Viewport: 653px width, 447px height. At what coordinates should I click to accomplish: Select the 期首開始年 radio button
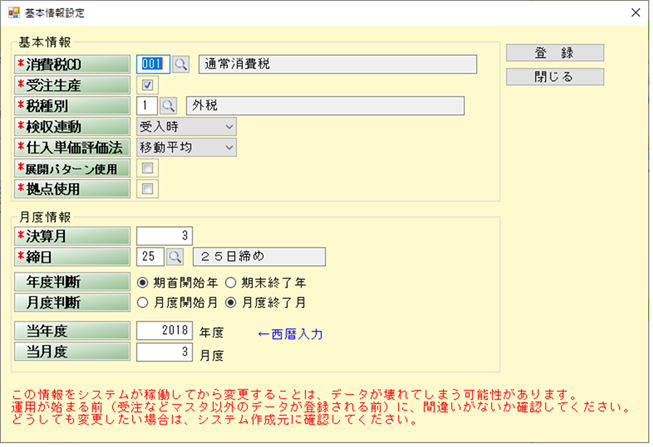point(143,282)
